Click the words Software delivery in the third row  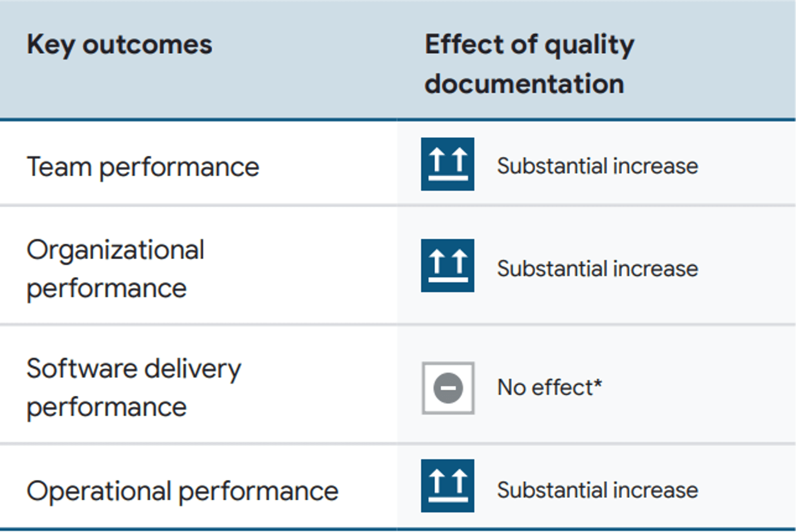point(134,369)
